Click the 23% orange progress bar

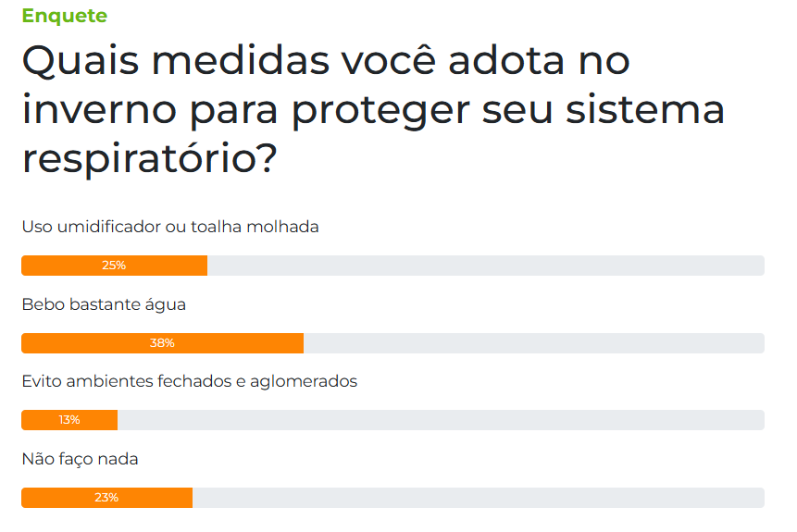pyautogui.click(x=106, y=498)
